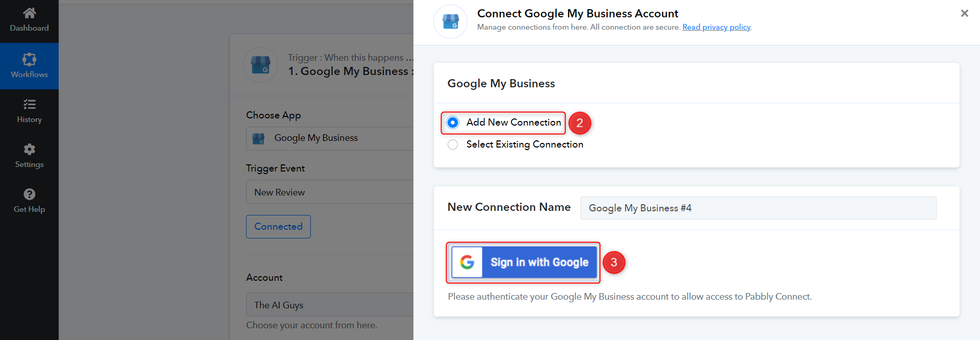Click the Google G logo on sign-in button

[467, 262]
